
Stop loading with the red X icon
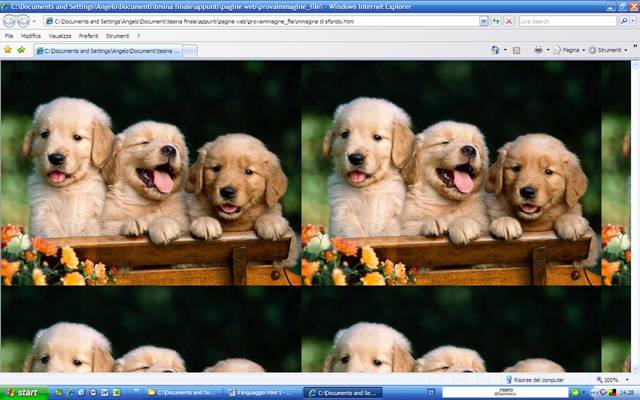click(x=509, y=21)
